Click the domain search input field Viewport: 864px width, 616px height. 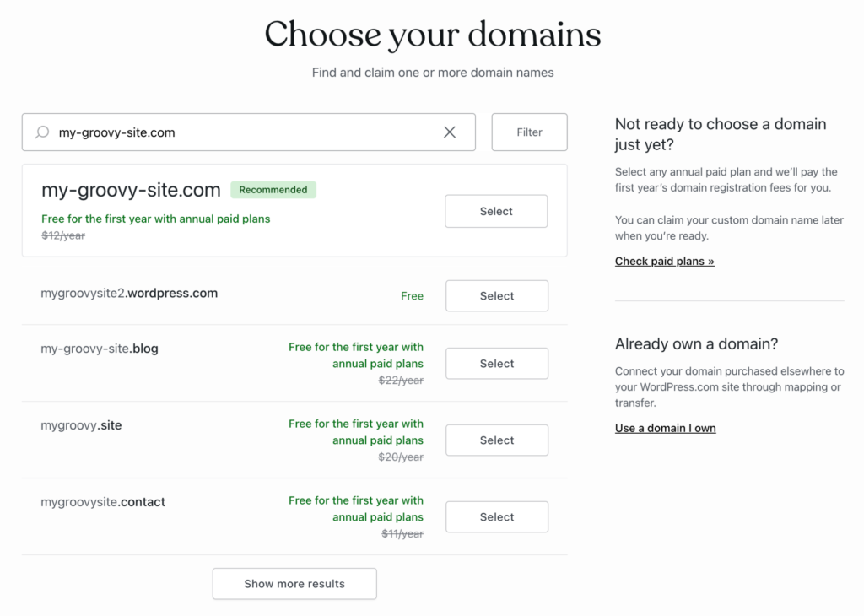coord(245,132)
